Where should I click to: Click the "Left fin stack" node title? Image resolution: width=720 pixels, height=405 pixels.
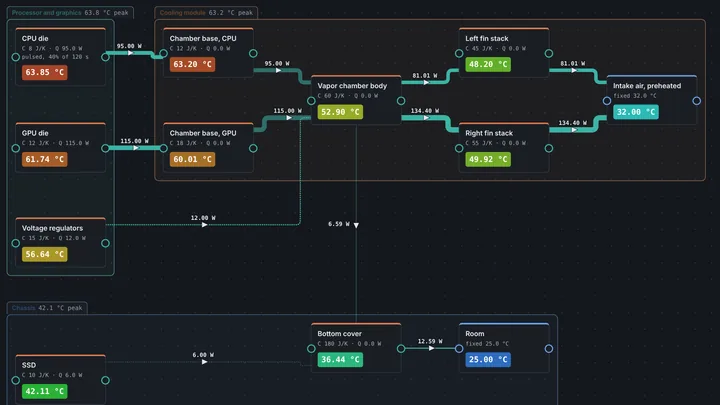[x=487, y=39]
